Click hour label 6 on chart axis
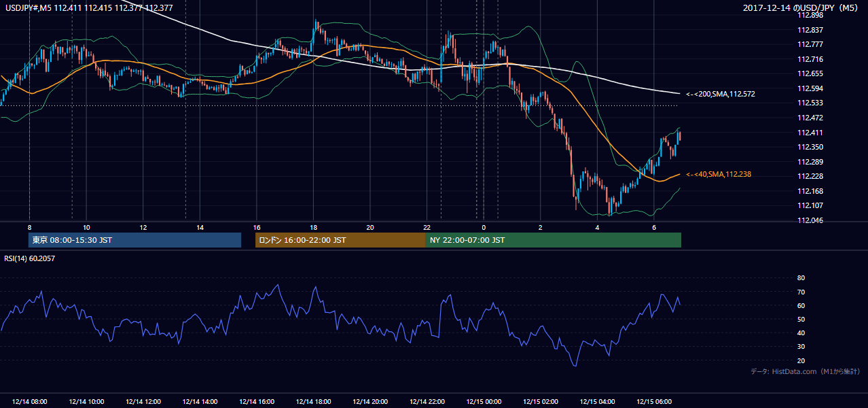 click(653, 227)
